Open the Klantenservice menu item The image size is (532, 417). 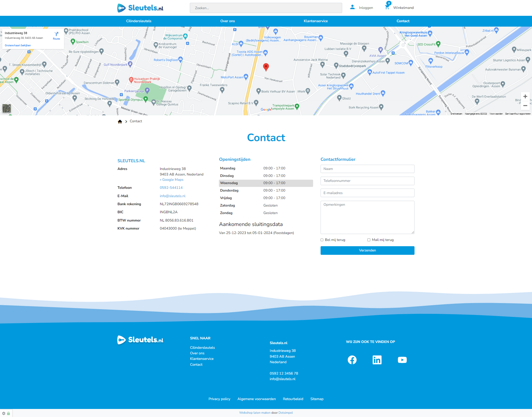click(x=316, y=21)
